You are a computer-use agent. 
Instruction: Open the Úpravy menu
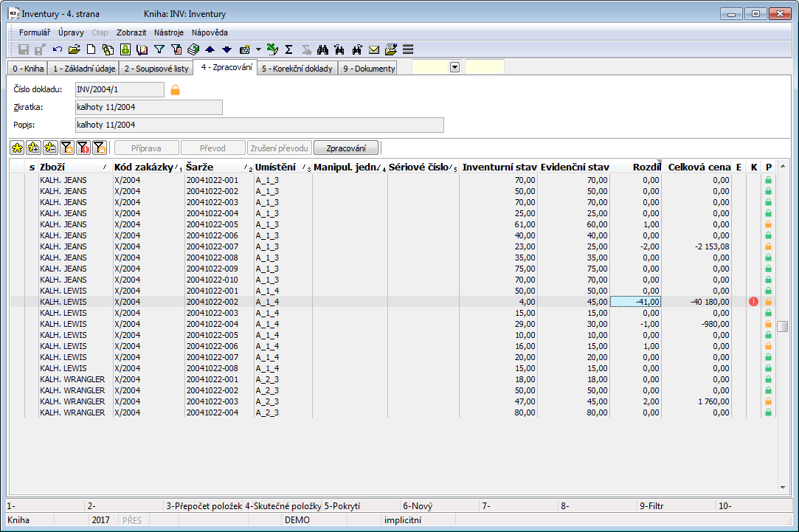pos(71,32)
